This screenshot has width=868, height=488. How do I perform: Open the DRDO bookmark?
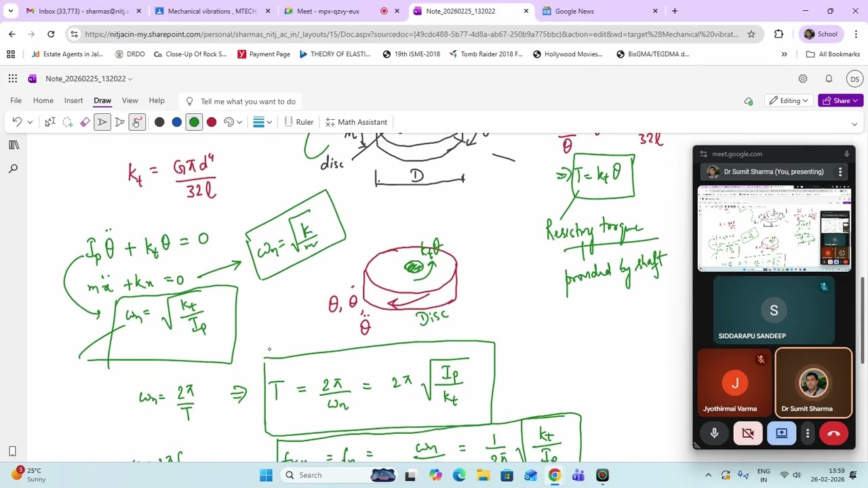pos(130,54)
